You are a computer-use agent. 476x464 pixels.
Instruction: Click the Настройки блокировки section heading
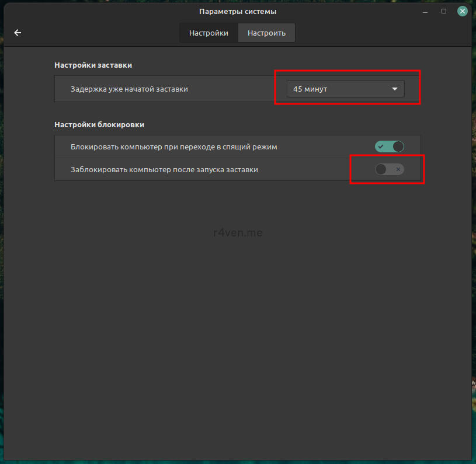pyautogui.click(x=99, y=124)
